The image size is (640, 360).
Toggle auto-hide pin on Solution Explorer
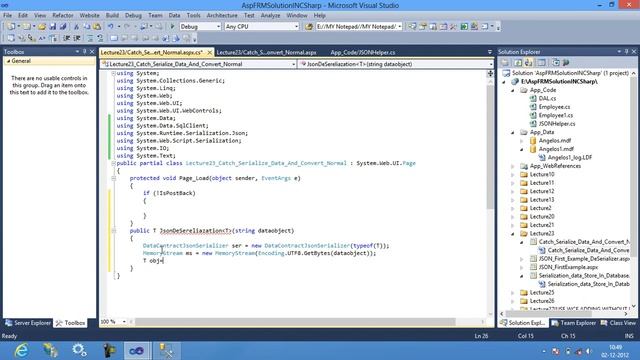[x=627, y=51]
